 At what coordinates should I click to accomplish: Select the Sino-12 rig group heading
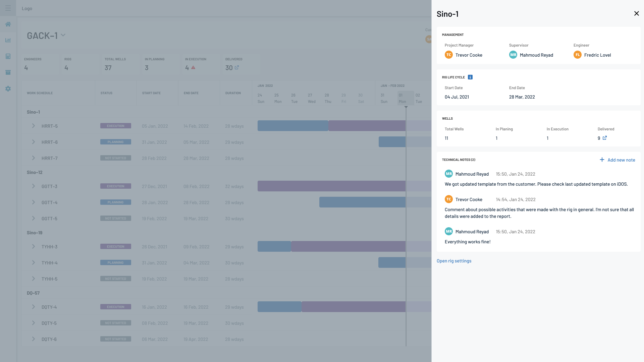[x=35, y=172]
